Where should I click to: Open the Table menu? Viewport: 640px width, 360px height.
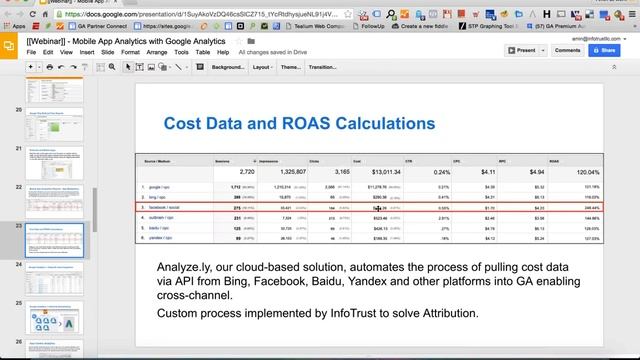click(202, 52)
